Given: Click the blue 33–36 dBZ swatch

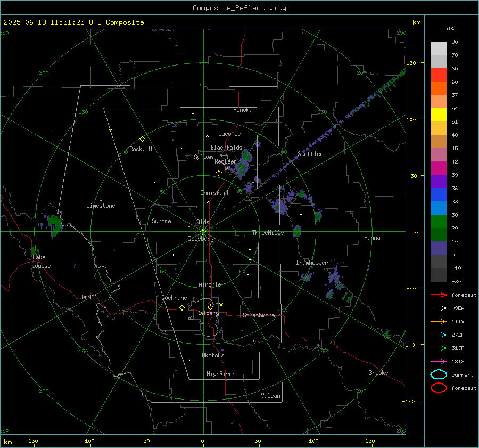Looking at the screenshot, I should pos(439,195).
